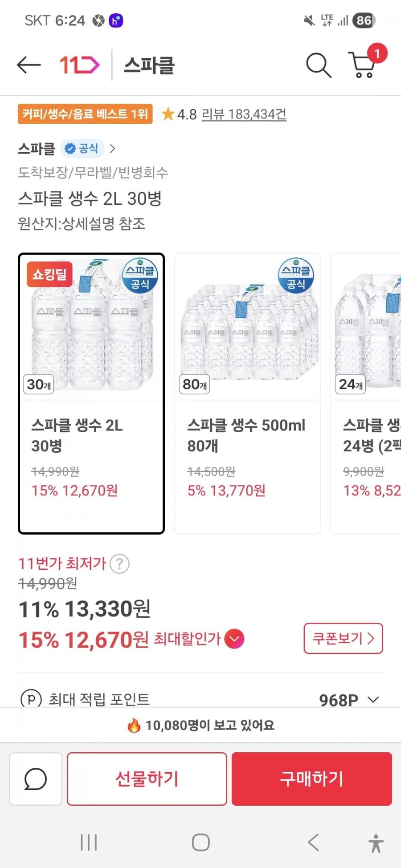Image resolution: width=401 pixels, height=868 pixels.
Task: Open the 11st home logo
Action: tap(79, 65)
